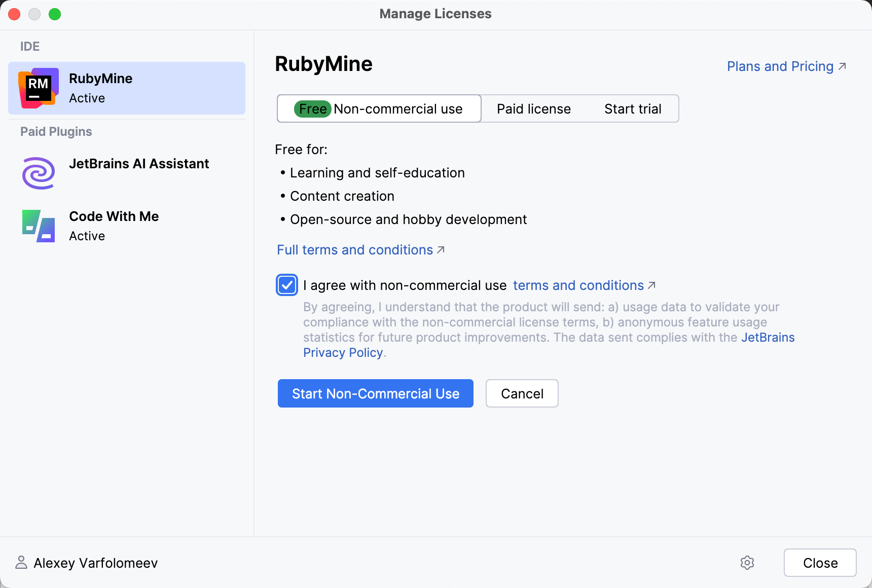Select the Code With Me plugin icon
Image resolution: width=872 pixels, height=588 pixels.
tap(38, 226)
